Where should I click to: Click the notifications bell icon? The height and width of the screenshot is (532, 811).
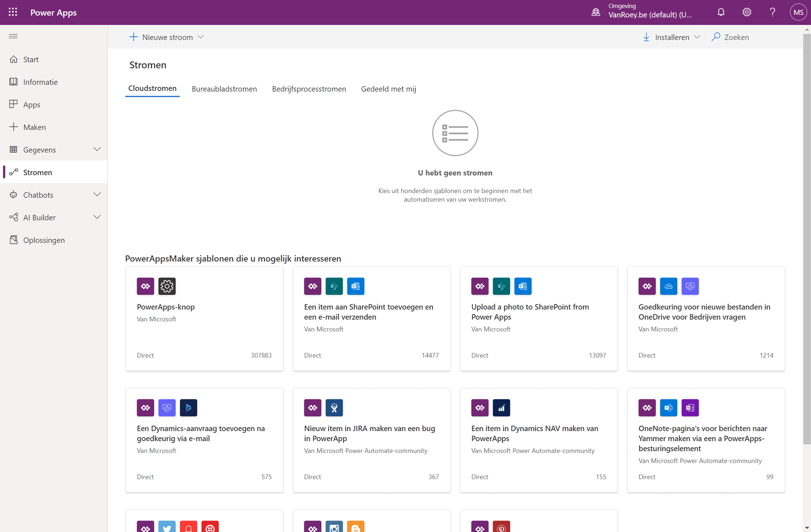pos(721,12)
